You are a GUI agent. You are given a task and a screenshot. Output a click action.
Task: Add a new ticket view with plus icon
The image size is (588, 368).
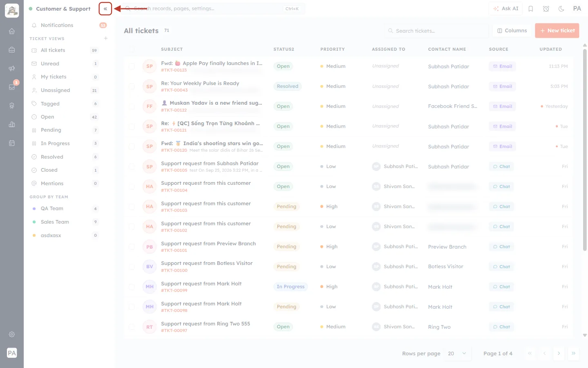(106, 38)
